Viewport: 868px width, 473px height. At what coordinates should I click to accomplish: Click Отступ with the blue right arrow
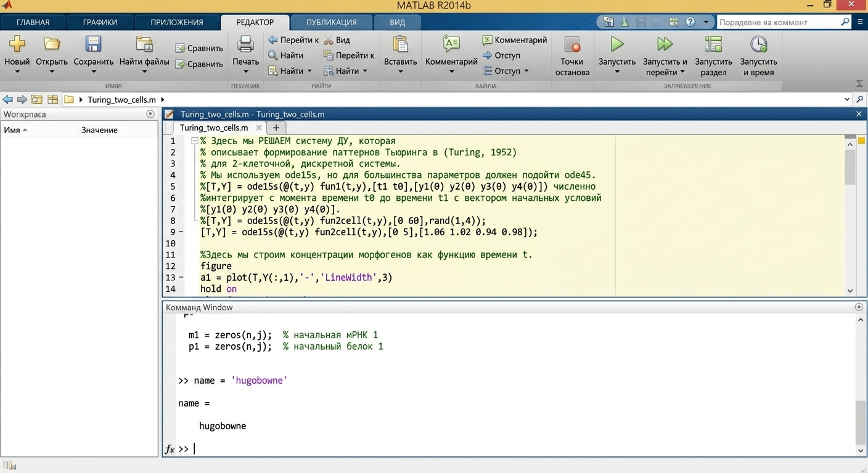[501, 55]
